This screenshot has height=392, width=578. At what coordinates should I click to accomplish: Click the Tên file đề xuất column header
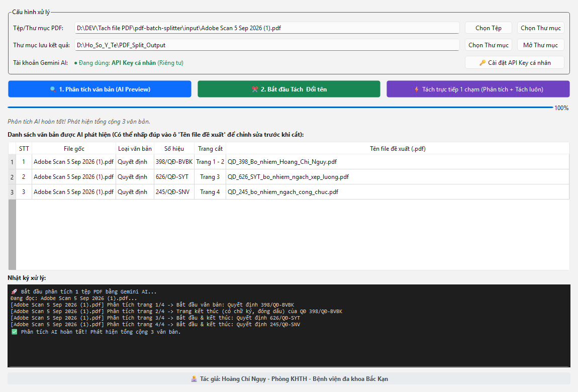(398, 148)
